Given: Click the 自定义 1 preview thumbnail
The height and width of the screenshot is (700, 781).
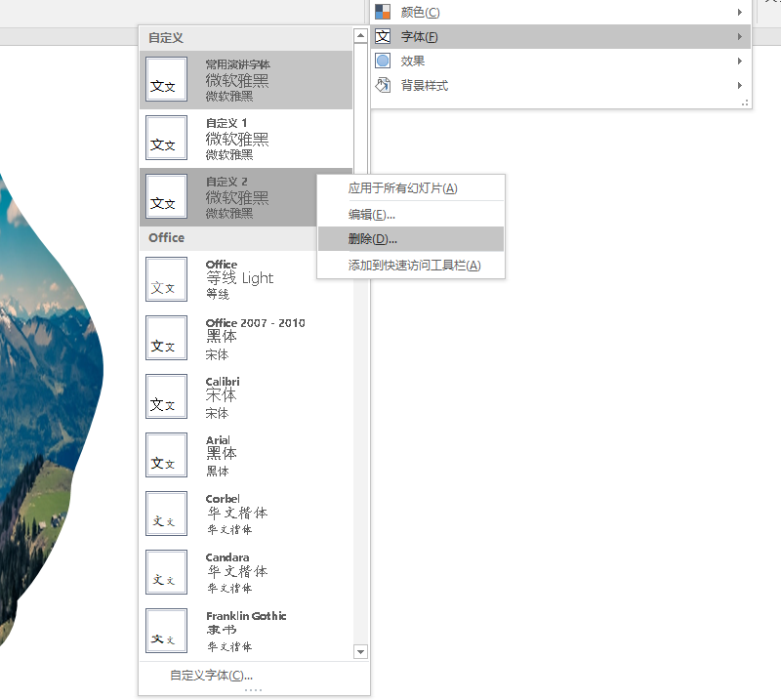Looking at the screenshot, I should [166, 138].
